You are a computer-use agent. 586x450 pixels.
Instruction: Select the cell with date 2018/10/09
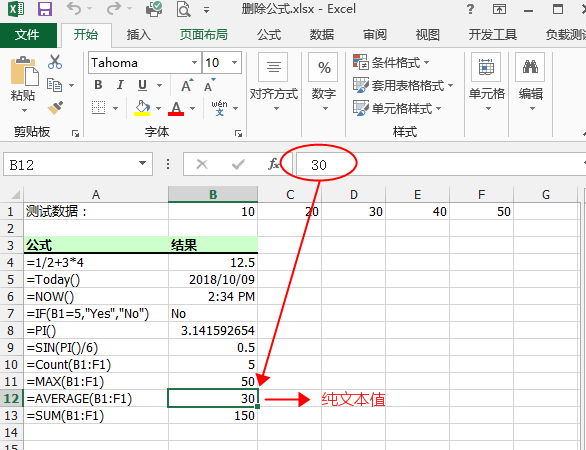click(213, 280)
